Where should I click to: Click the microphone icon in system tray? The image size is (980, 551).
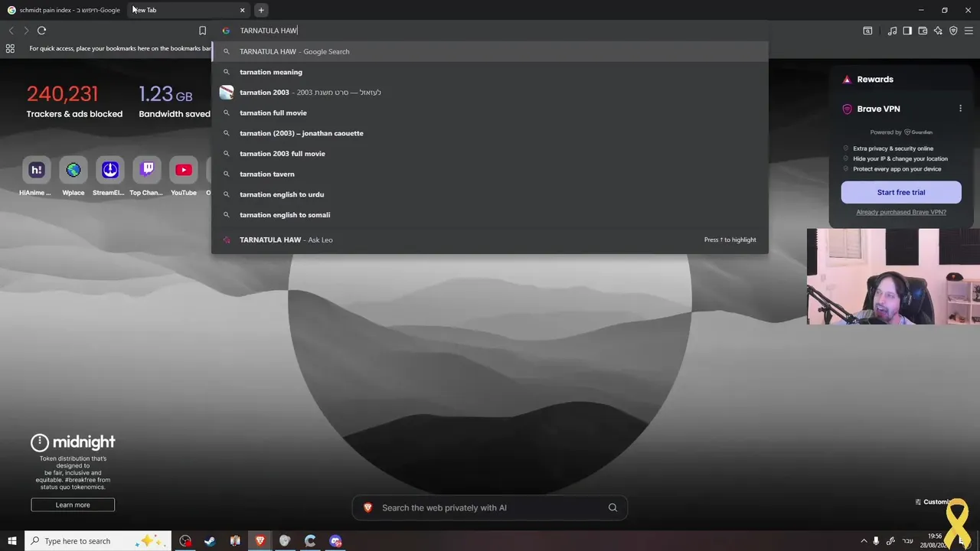click(876, 541)
